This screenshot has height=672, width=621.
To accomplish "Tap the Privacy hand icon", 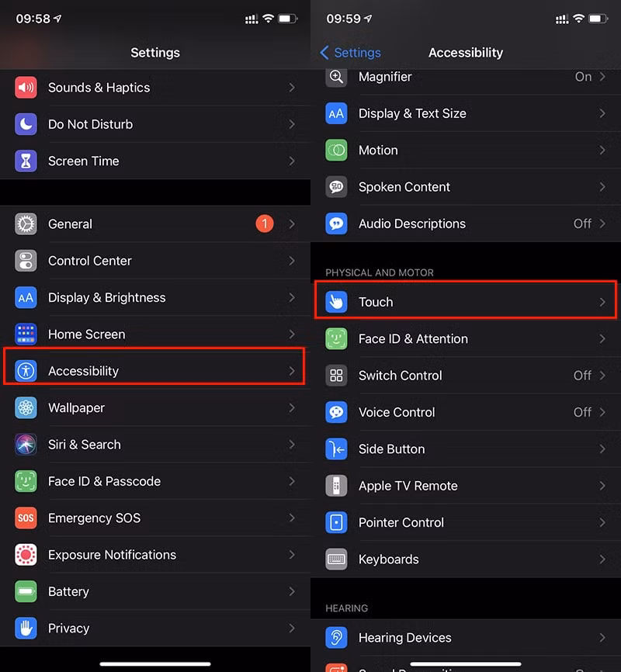I will click(26, 629).
